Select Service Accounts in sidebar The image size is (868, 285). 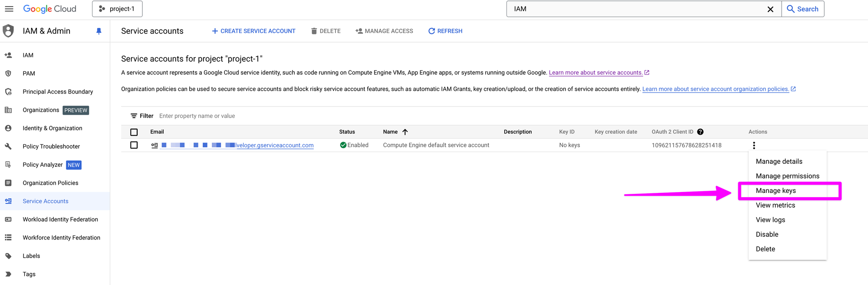pos(46,201)
